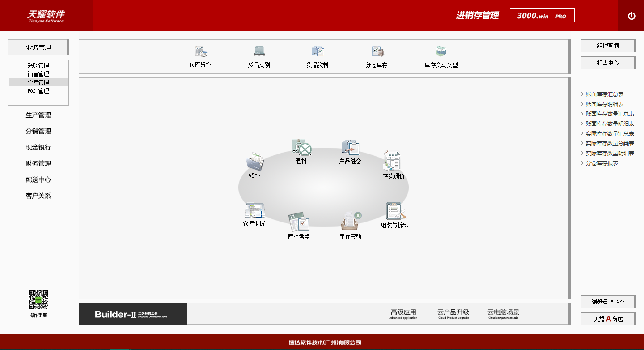
Task: Open the 产品进仓 product stock-in icon
Action: pos(350,147)
